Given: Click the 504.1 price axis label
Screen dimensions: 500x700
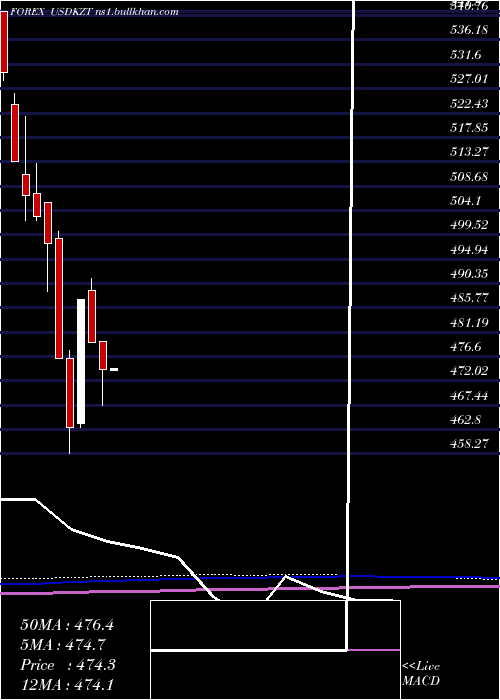Looking at the screenshot, I should [466, 201].
